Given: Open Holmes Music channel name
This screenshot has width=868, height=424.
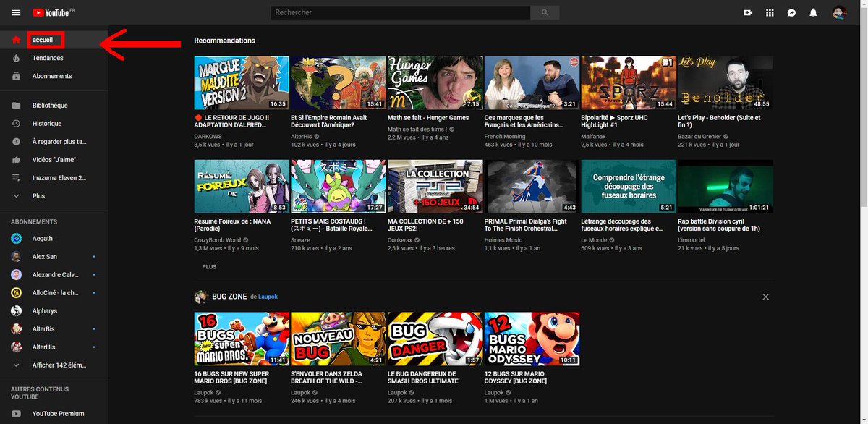Looking at the screenshot, I should coord(503,240).
